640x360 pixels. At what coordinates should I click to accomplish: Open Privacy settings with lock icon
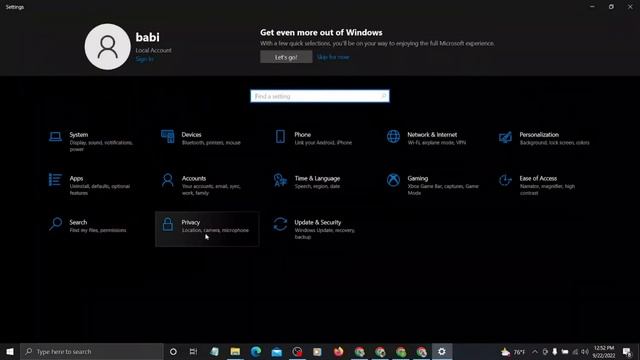[x=207, y=229]
